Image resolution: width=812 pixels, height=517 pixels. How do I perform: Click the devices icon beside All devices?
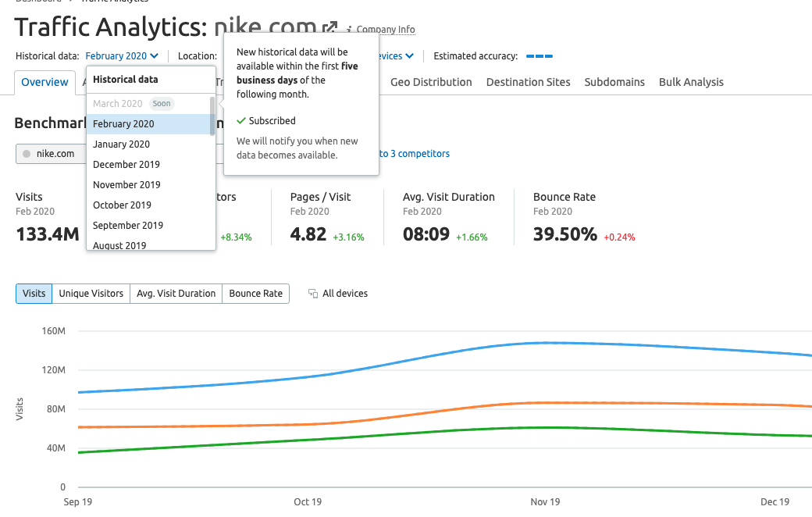pyautogui.click(x=313, y=294)
